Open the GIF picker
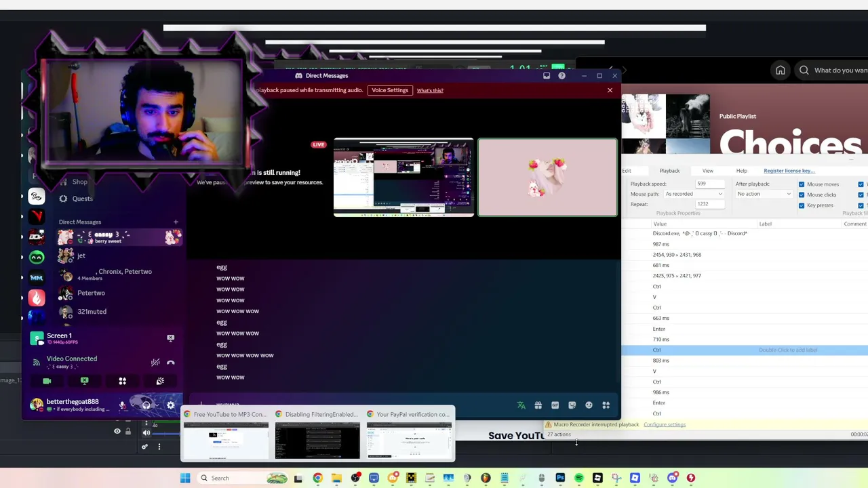Viewport: 868px width, 488px height. point(555,405)
